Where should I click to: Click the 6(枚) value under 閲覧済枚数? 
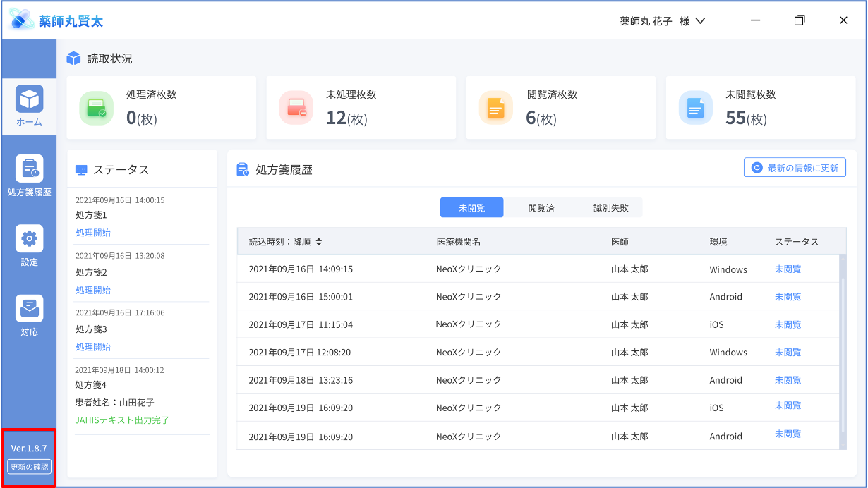tap(541, 118)
